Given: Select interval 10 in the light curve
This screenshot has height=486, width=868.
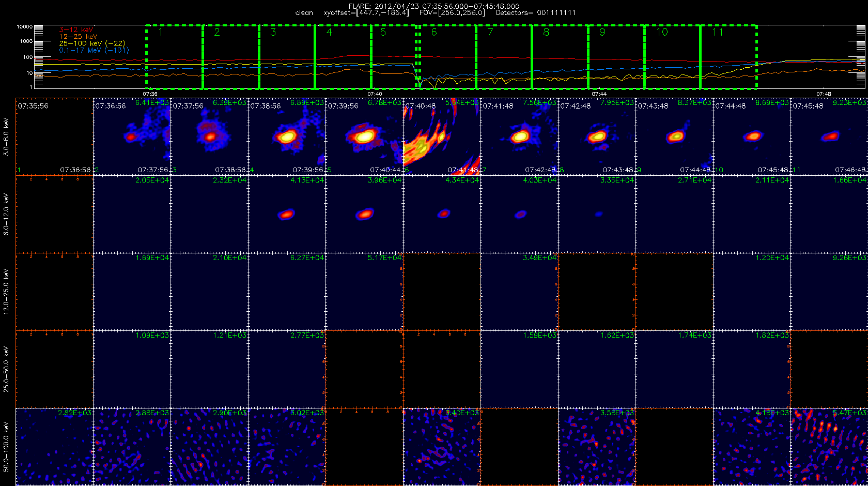Looking at the screenshot, I should 672,56.
